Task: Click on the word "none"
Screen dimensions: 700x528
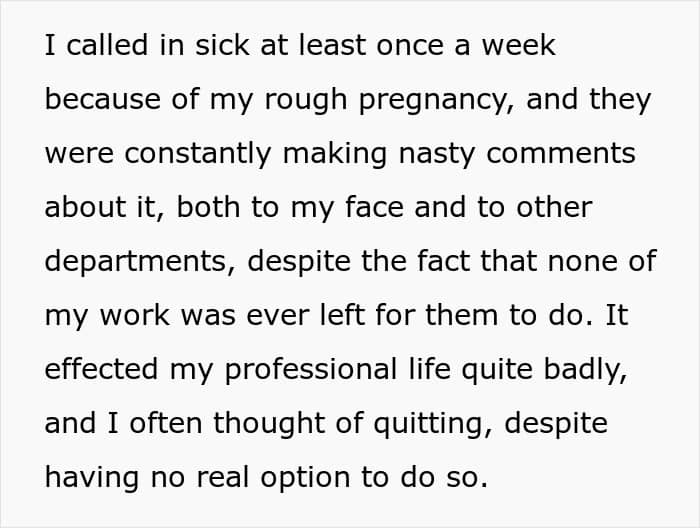Action: (567, 261)
